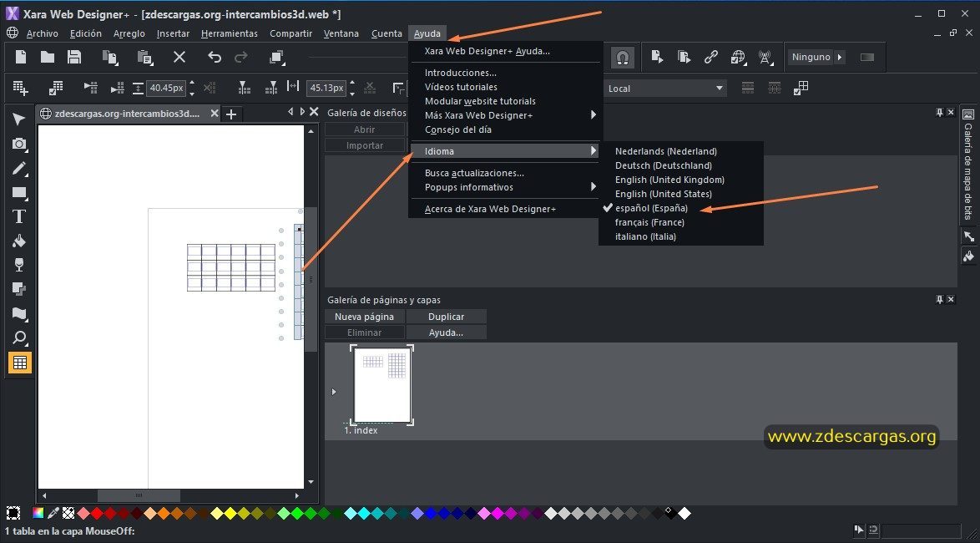Add a new document tab with plus
This screenshot has height=543, width=980.
[231, 114]
